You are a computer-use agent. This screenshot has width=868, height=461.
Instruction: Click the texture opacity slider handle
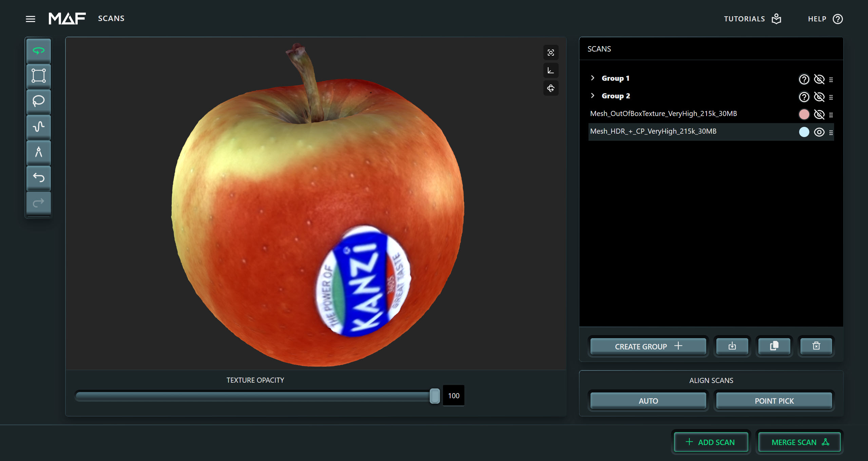[434, 396]
